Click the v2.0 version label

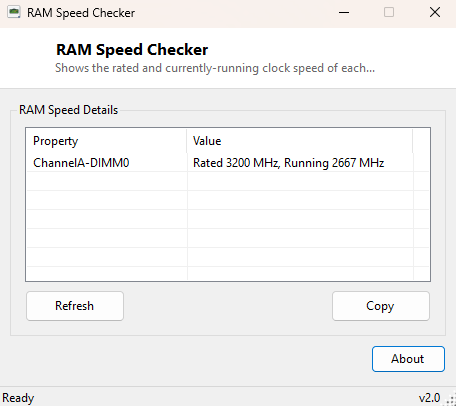429,398
